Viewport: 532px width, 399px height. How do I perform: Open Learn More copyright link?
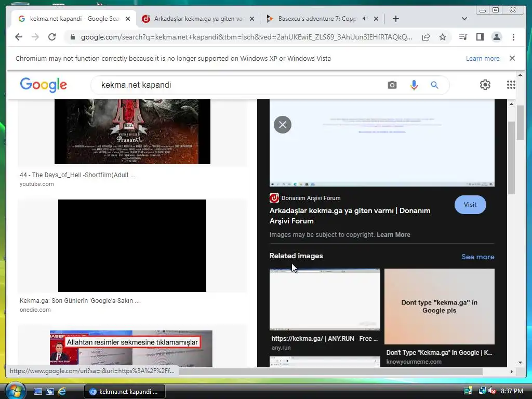(x=394, y=234)
